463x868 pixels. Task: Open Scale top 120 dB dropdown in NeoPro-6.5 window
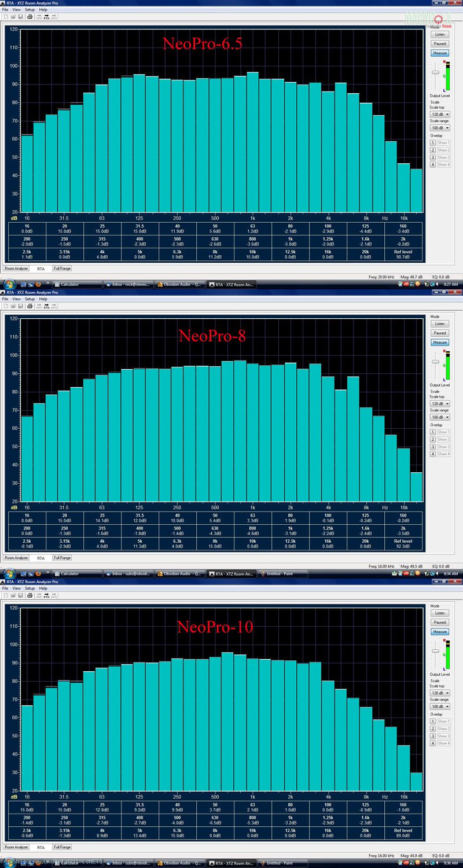click(439, 115)
